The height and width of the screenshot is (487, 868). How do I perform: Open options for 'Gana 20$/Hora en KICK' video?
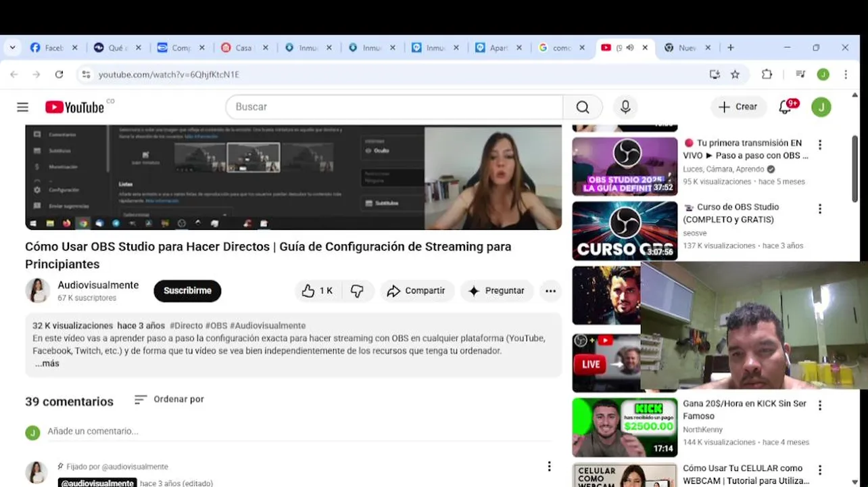coord(820,405)
